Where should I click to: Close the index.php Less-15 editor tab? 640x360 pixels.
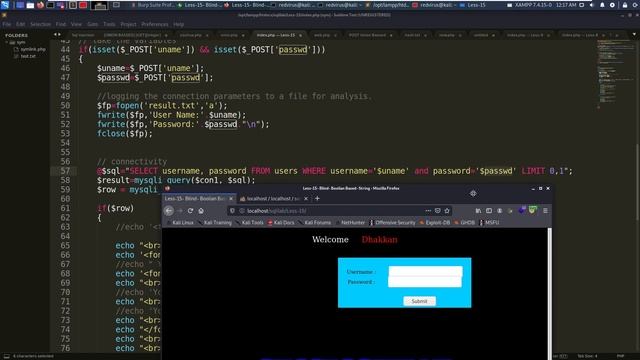[300, 36]
